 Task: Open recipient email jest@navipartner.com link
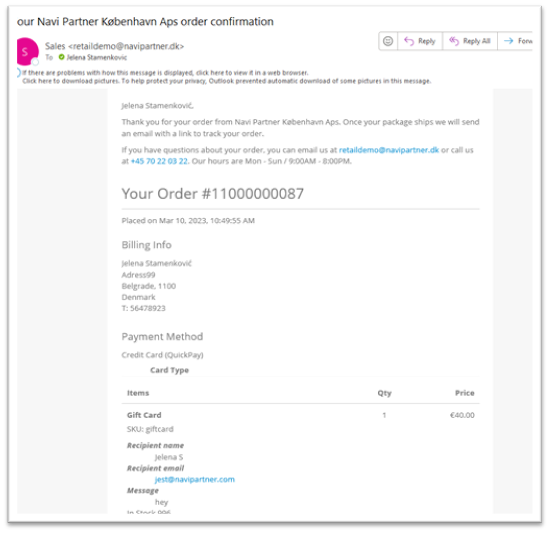(x=195, y=479)
